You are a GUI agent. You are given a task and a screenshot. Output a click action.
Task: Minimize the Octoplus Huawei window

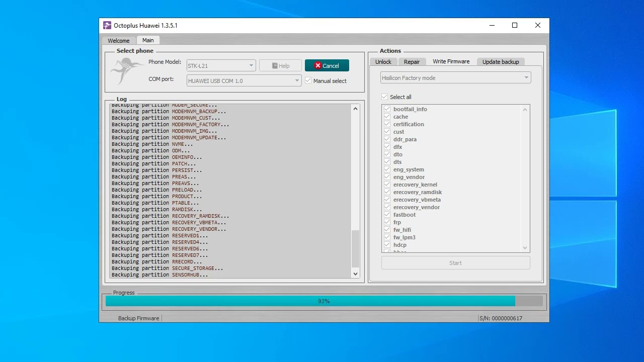tap(492, 25)
